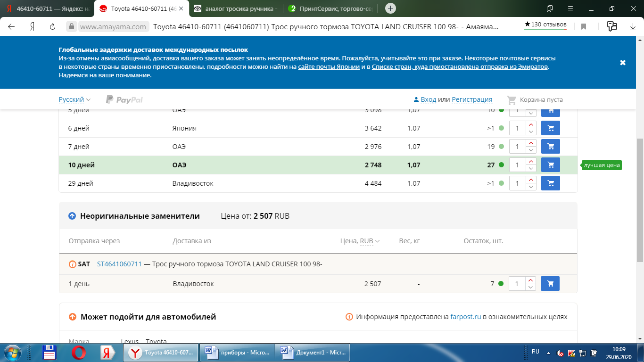Open приборы Word document in taskbar
The image size is (644, 362).
[x=237, y=352]
